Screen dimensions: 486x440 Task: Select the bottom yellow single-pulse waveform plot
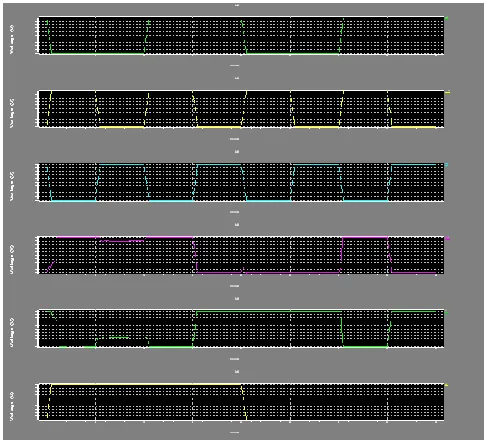click(x=241, y=402)
